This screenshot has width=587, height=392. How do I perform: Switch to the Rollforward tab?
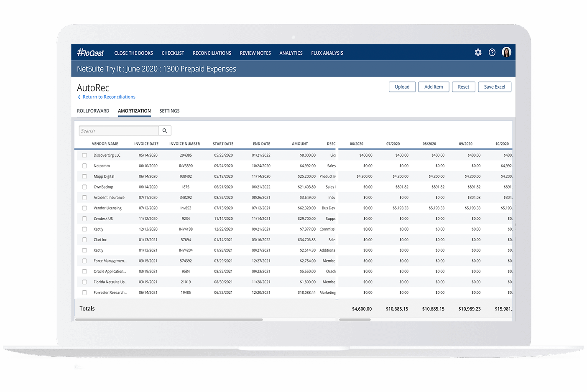tap(93, 111)
